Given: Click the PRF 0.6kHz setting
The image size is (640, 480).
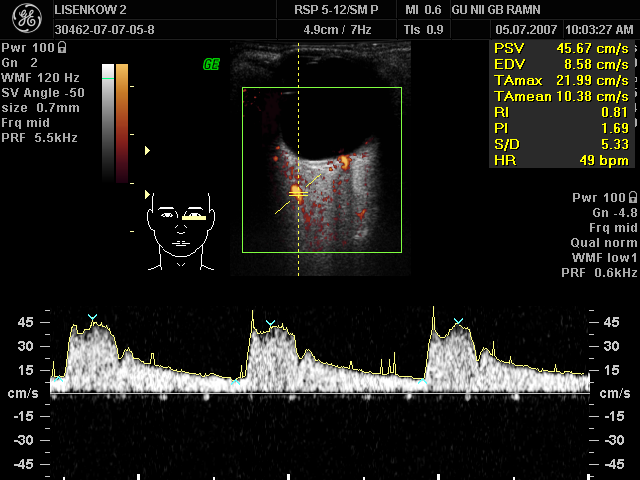Looking at the screenshot, I should [x=599, y=273].
